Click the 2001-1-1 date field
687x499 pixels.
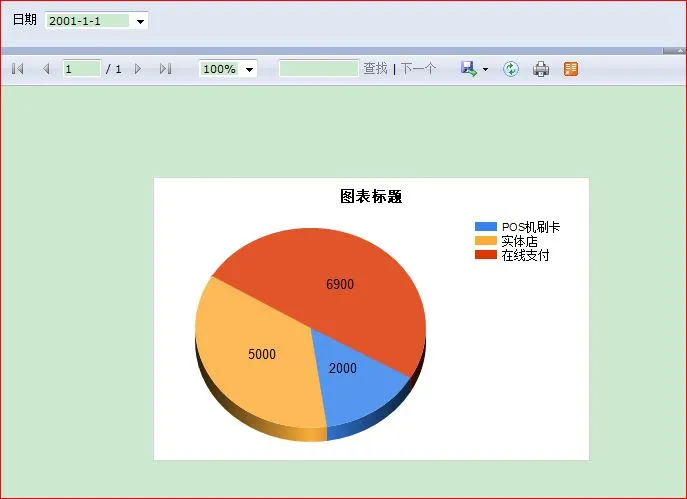click(89, 21)
